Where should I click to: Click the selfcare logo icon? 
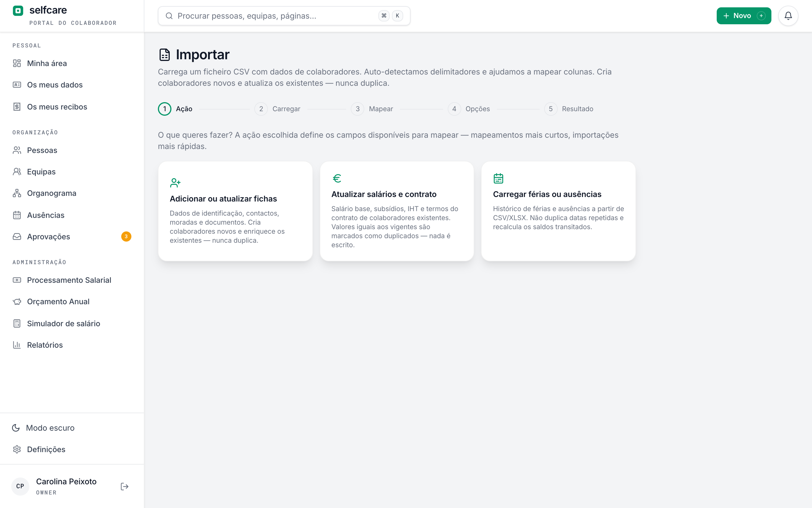click(x=18, y=11)
